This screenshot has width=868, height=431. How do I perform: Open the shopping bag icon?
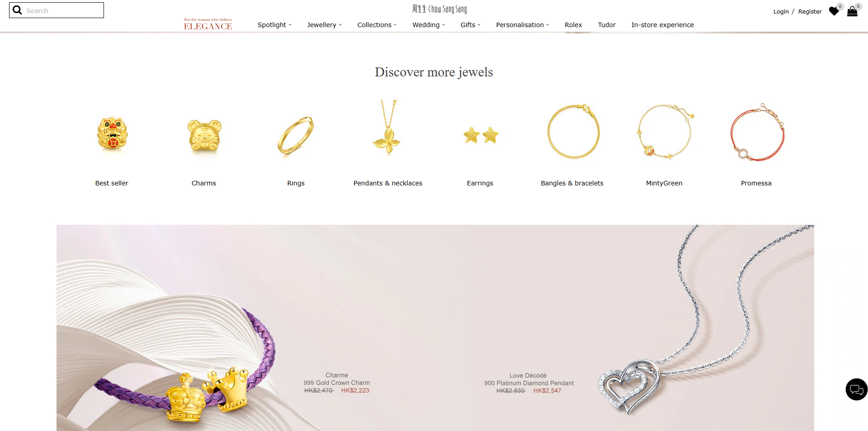coord(852,11)
